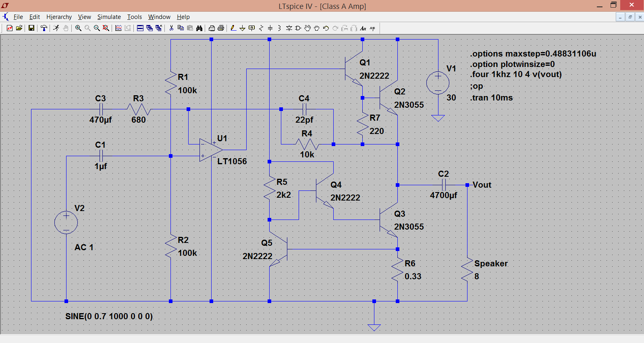Run the simulation

click(x=56, y=28)
